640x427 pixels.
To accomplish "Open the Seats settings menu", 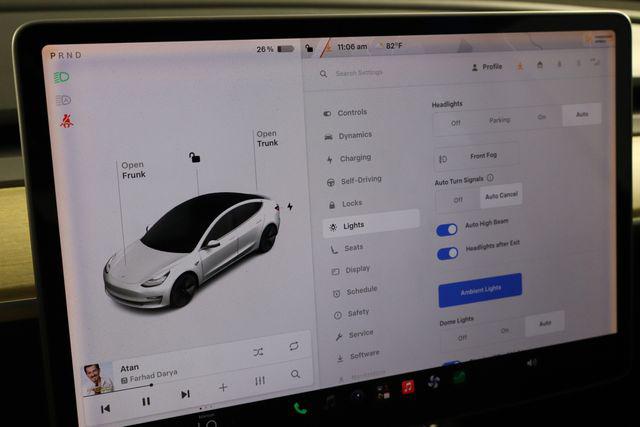I will pos(347,248).
